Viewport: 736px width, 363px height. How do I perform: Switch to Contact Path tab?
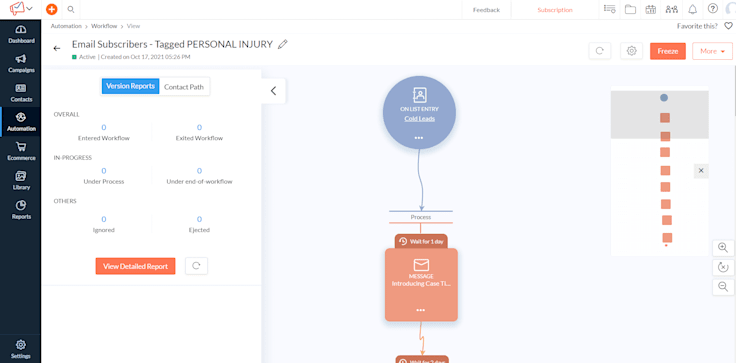click(184, 87)
